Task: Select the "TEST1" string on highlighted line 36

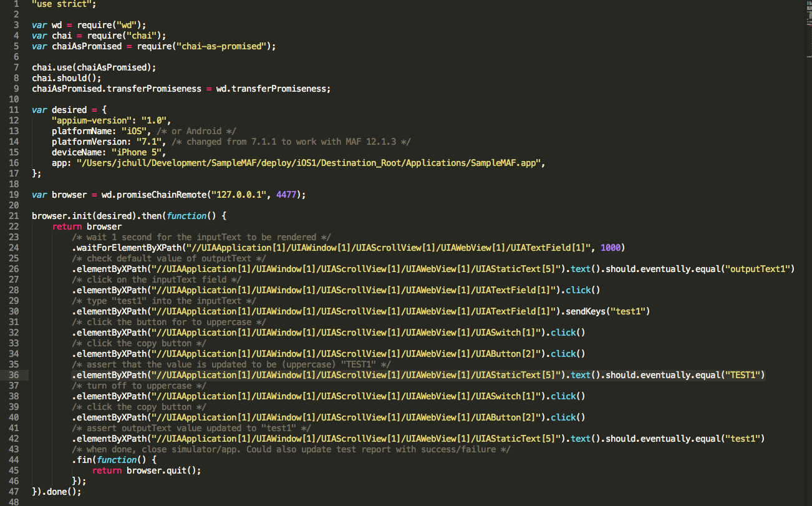Action: [743, 374]
